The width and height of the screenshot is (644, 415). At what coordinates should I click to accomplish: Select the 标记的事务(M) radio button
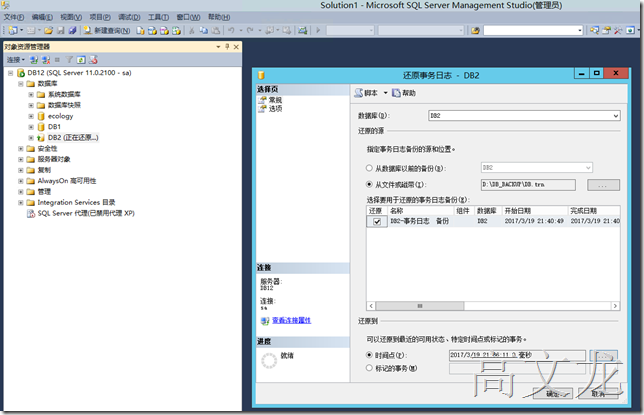point(369,368)
